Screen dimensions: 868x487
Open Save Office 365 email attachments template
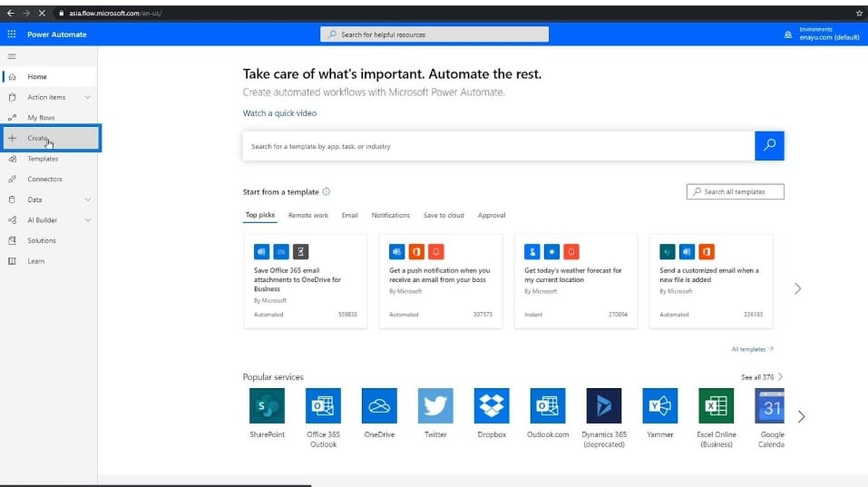305,281
